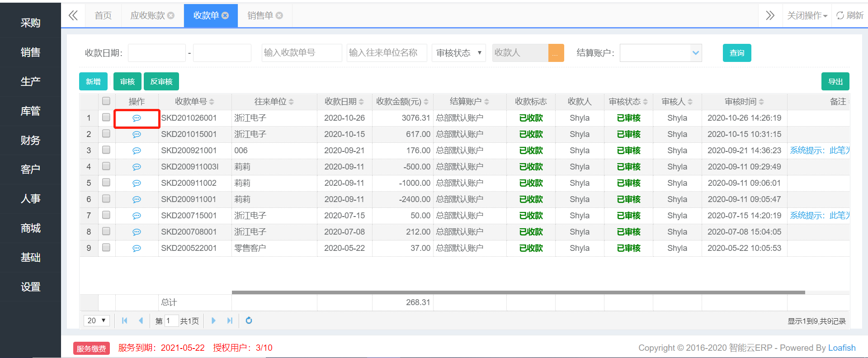Reload table with pager refresh icon
The width and height of the screenshot is (868, 358).
pos(249,320)
